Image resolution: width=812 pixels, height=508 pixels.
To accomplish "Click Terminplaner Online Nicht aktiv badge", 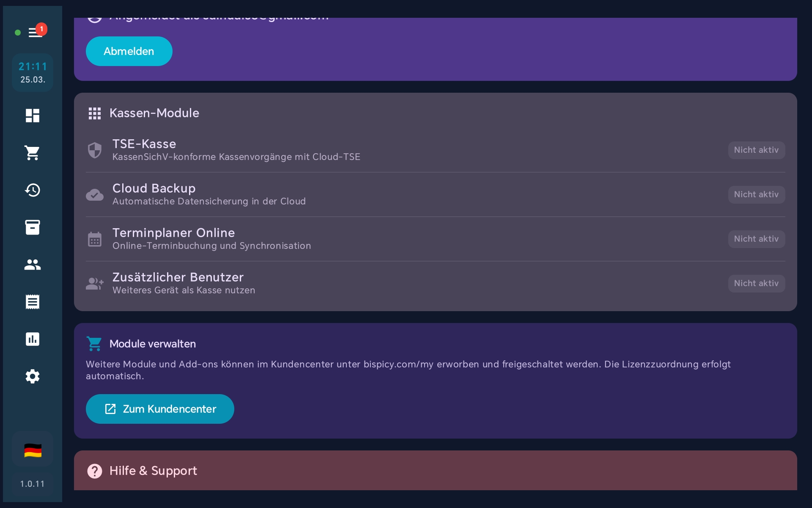I will (756, 239).
